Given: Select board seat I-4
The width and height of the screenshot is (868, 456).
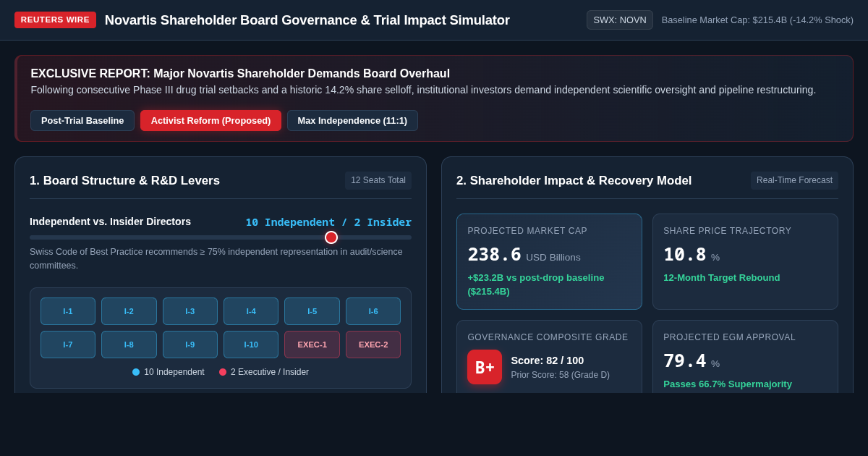Looking at the screenshot, I should [x=251, y=311].
